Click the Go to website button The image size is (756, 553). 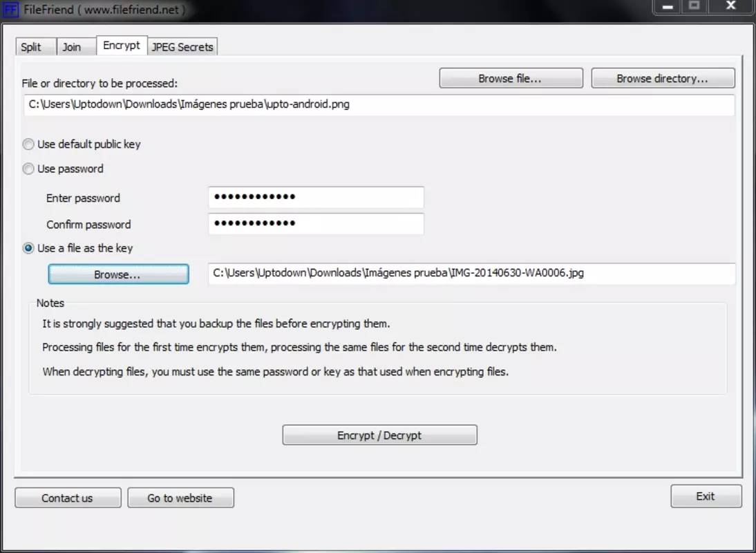(180, 498)
